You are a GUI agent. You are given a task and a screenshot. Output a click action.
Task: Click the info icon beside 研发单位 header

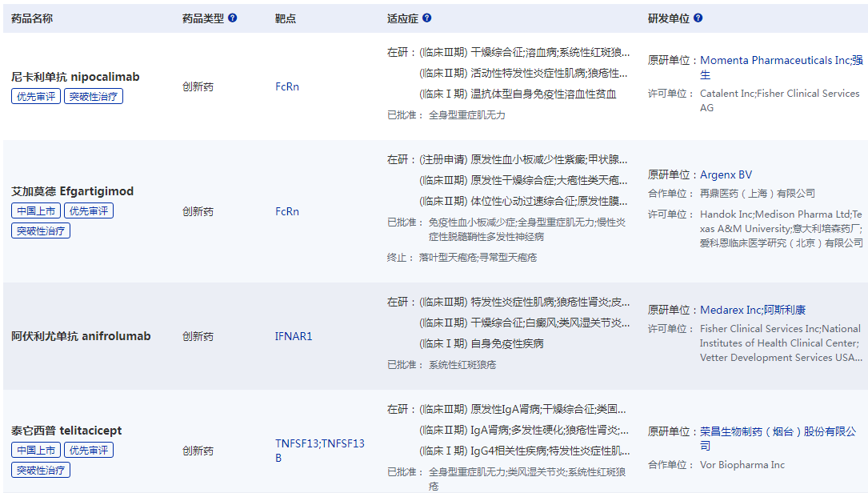tap(698, 18)
